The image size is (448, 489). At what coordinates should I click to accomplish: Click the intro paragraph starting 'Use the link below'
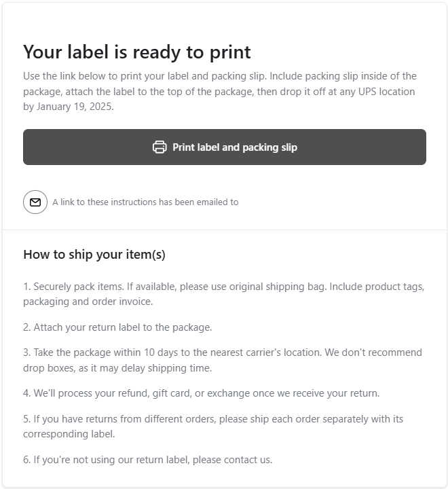click(x=219, y=76)
